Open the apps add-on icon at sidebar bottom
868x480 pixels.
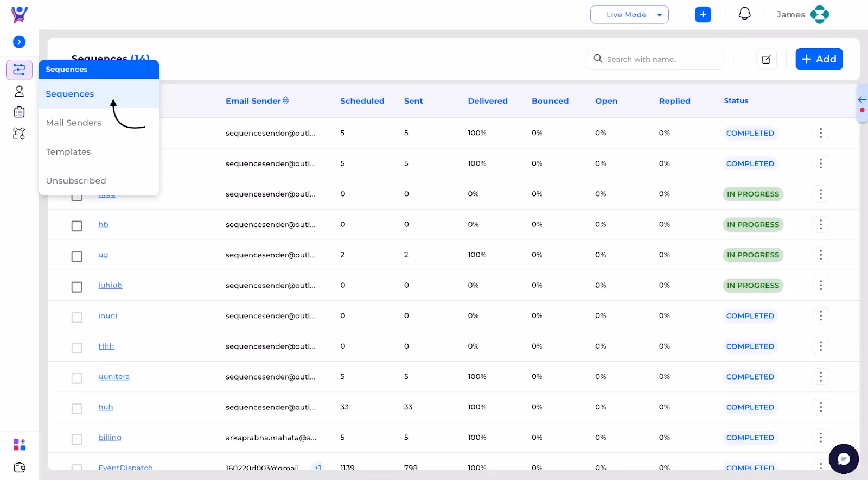point(20,445)
